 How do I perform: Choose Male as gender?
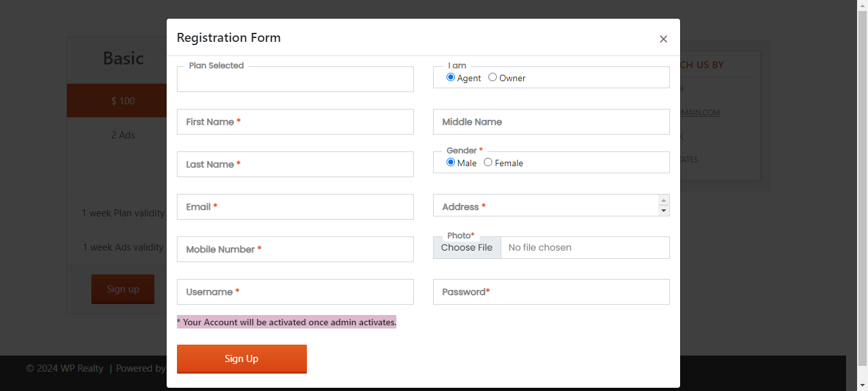click(451, 162)
